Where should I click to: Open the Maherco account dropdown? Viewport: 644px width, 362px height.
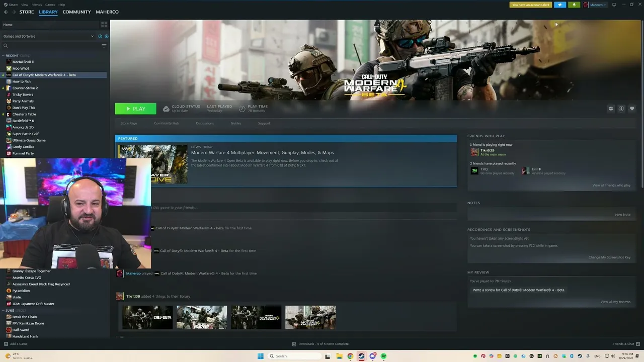point(595,5)
